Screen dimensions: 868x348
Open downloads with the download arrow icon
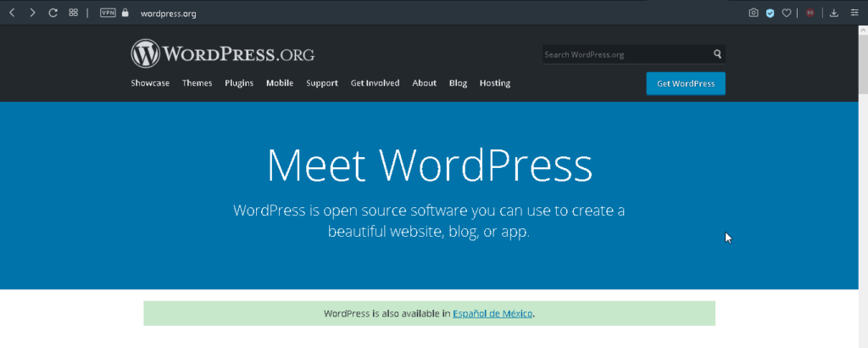tap(834, 13)
